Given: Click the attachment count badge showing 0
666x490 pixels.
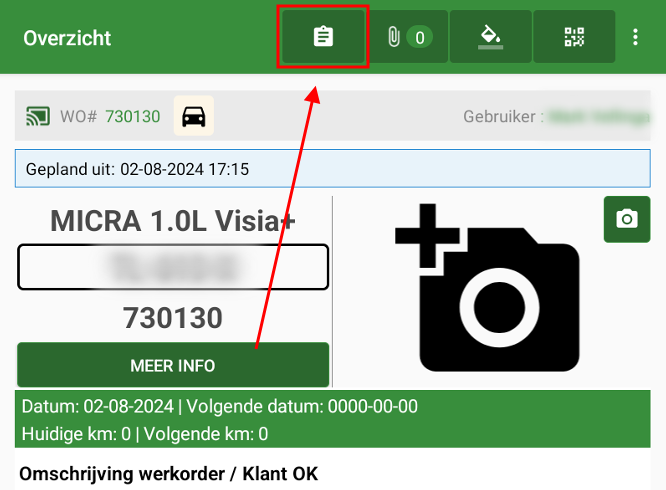Looking at the screenshot, I should click(419, 38).
